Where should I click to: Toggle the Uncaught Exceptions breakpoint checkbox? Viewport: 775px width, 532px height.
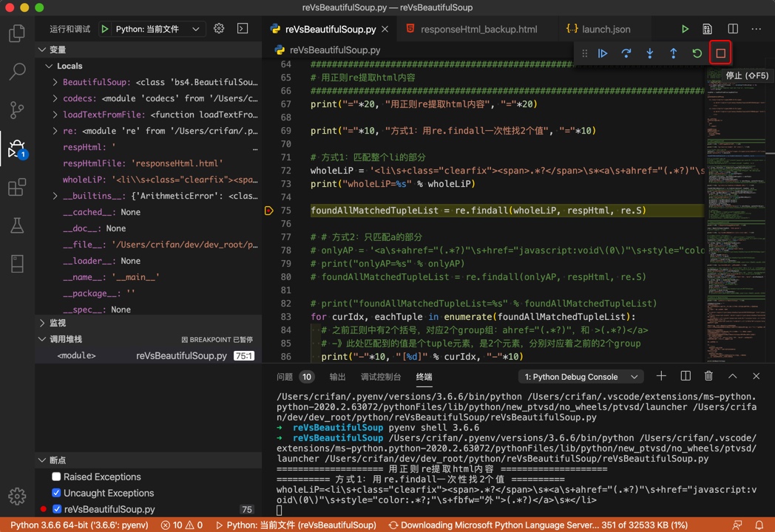56,493
